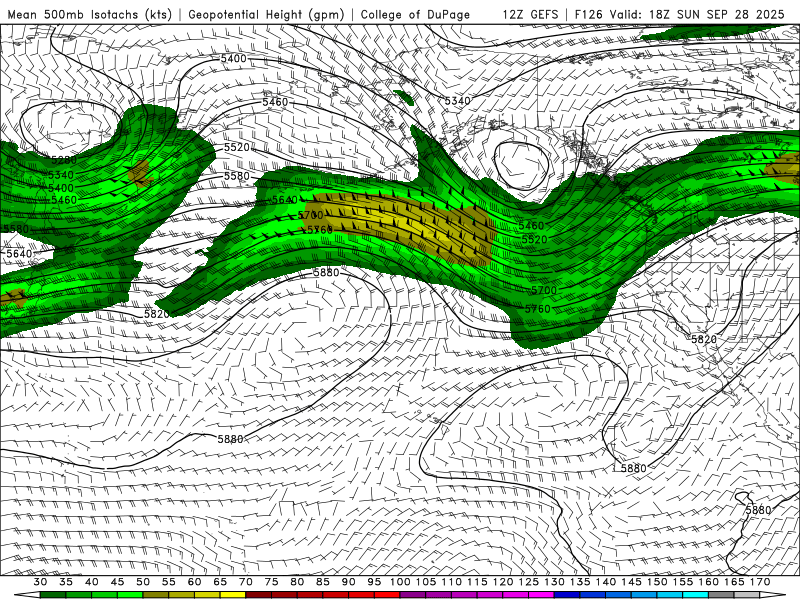The height and width of the screenshot is (600, 800).
Task: Select the bright red 95–100 kt legend swatch
Action: click(387, 595)
